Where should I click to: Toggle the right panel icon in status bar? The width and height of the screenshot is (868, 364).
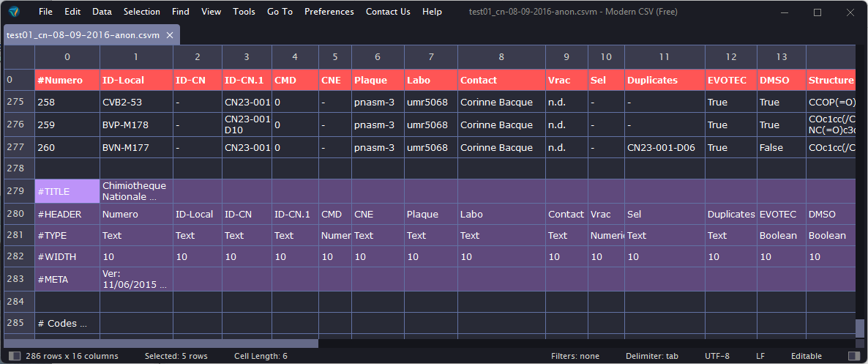click(x=853, y=356)
